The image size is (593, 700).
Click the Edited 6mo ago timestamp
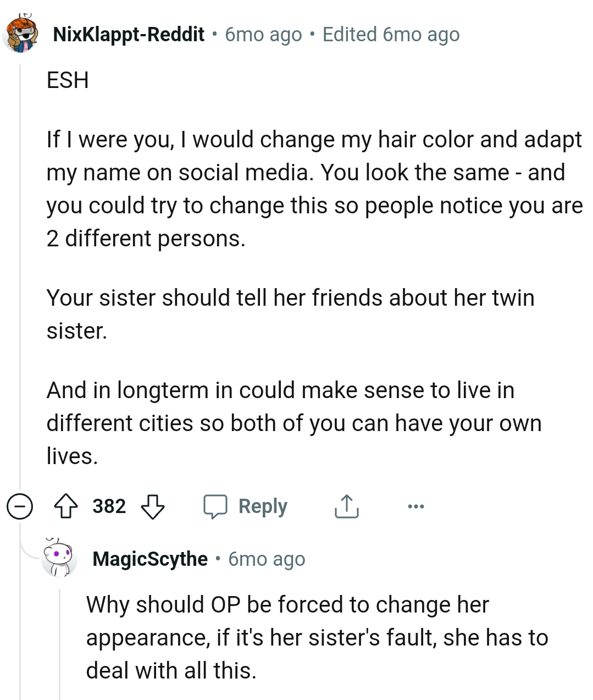(391, 34)
